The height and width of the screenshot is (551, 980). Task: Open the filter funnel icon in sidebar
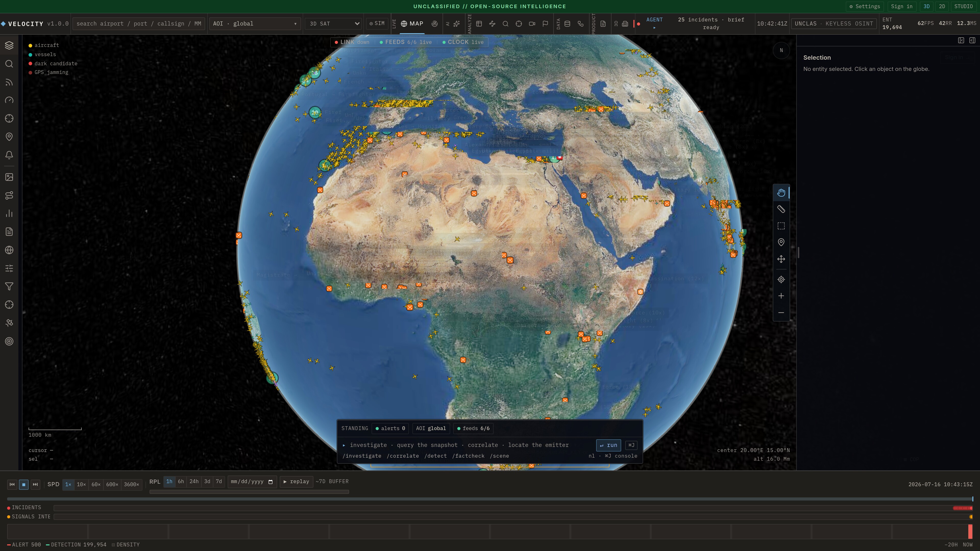click(9, 287)
